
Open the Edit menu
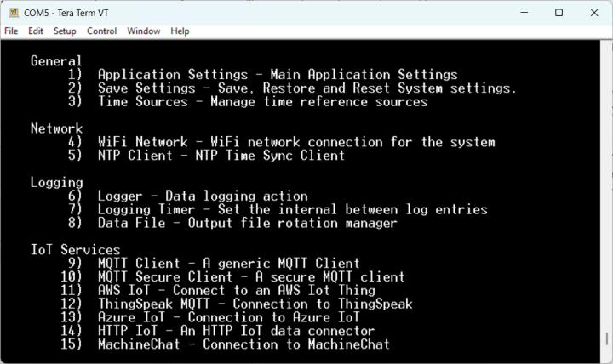point(36,31)
